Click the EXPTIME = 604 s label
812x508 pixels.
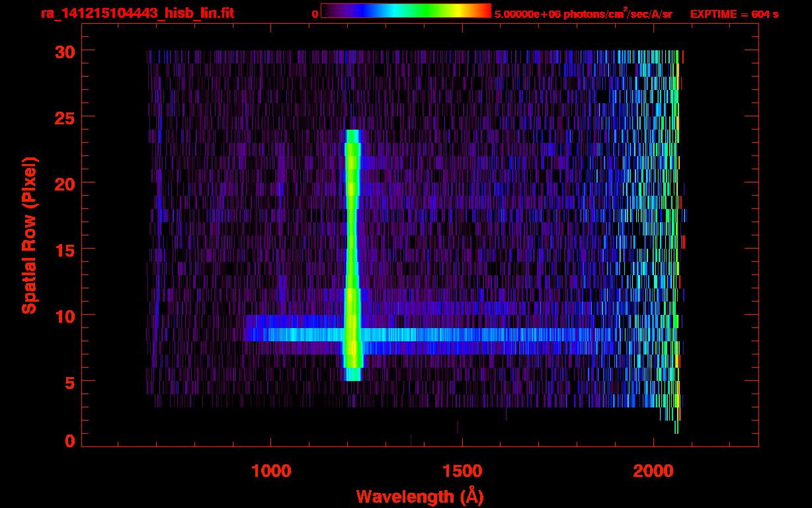734,14
